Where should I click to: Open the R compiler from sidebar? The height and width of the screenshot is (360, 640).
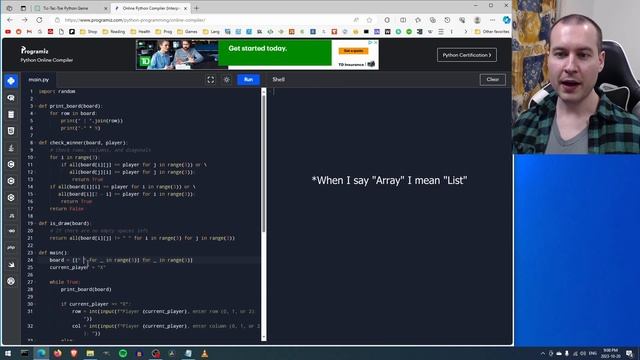coord(11,98)
